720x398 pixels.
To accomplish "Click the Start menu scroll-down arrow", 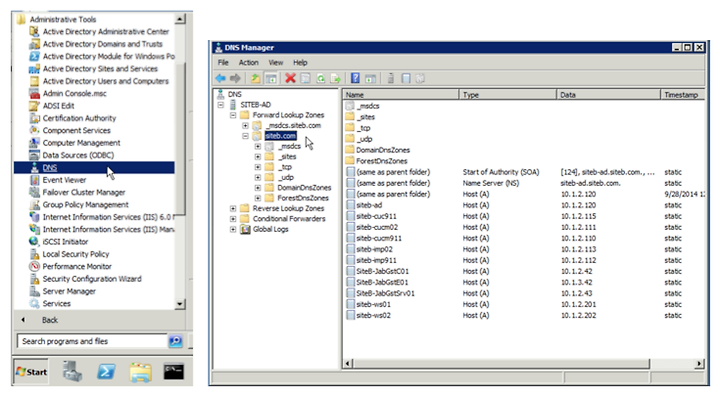I will coord(180,304).
